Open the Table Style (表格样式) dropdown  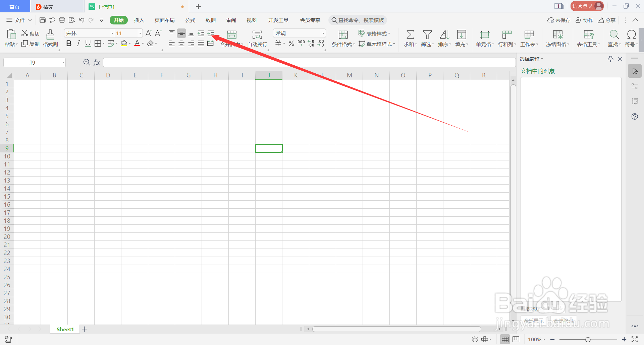(374, 33)
